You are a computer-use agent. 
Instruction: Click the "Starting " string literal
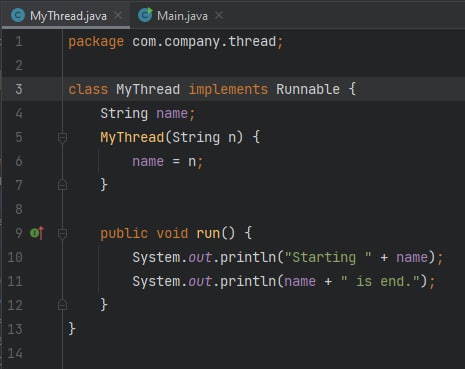(328, 258)
